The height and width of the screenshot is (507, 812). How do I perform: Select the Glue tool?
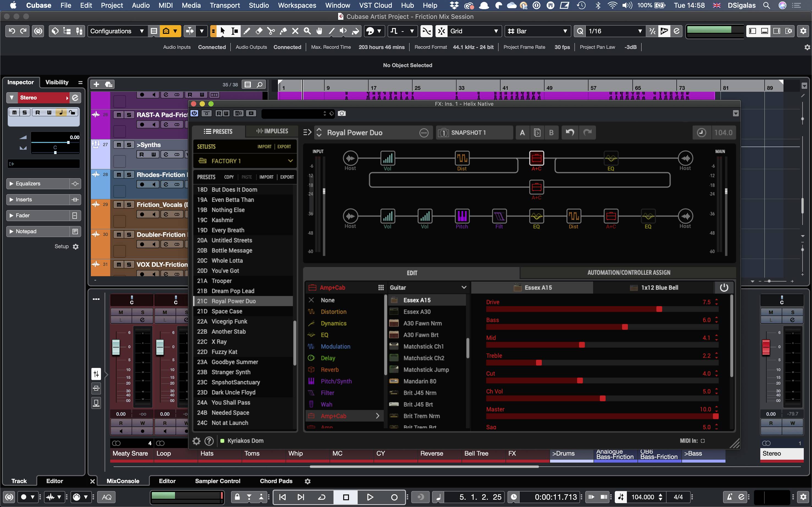283,31
